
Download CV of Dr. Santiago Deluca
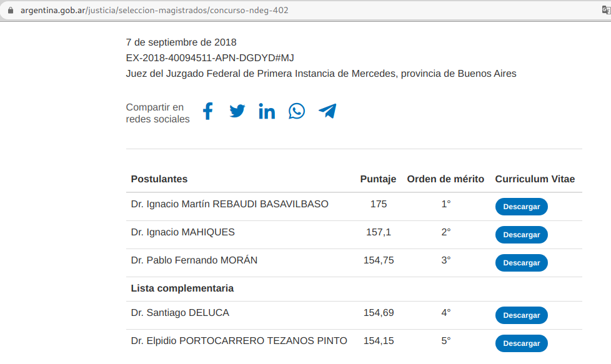522,315
